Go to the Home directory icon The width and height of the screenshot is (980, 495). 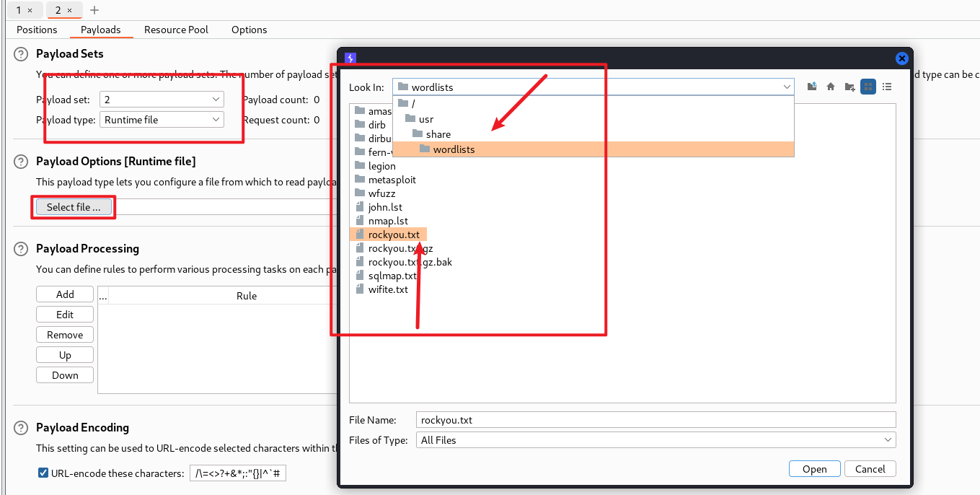831,87
